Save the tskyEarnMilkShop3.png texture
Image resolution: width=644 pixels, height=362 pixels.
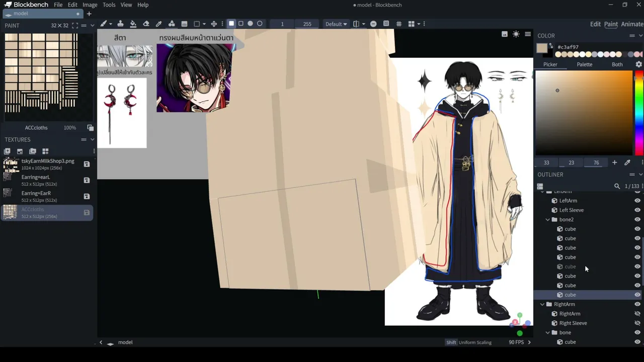coord(87,164)
